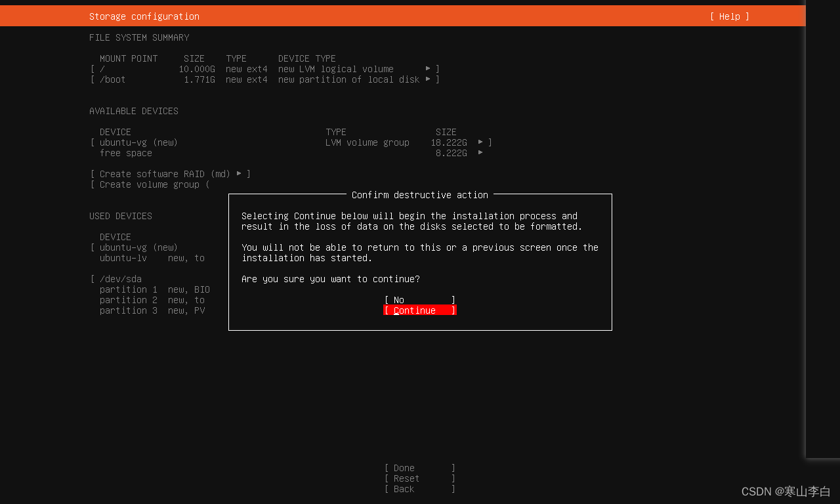Open Create software RAID (md) option

click(x=171, y=174)
